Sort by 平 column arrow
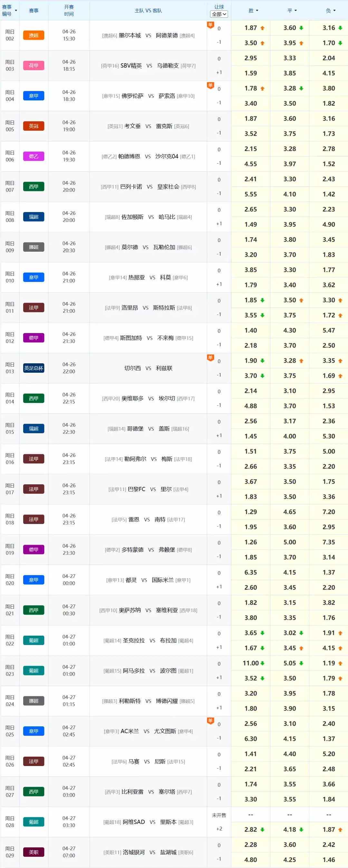The width and height of the screenshot is (348, 868). click(296, 10)
